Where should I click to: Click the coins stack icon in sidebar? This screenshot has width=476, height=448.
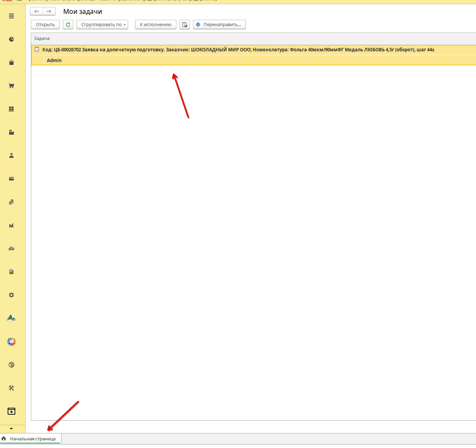pos(11,202)
